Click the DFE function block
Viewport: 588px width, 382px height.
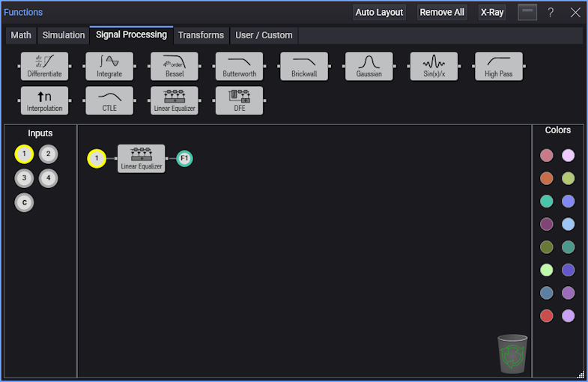click(x=239, y=100)
